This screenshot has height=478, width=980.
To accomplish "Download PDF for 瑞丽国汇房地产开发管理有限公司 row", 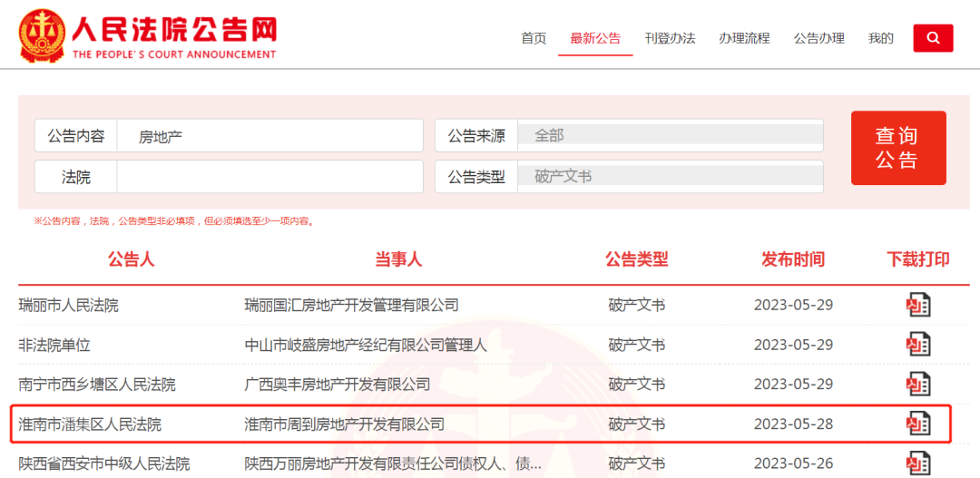I will [x=918, y=305].
